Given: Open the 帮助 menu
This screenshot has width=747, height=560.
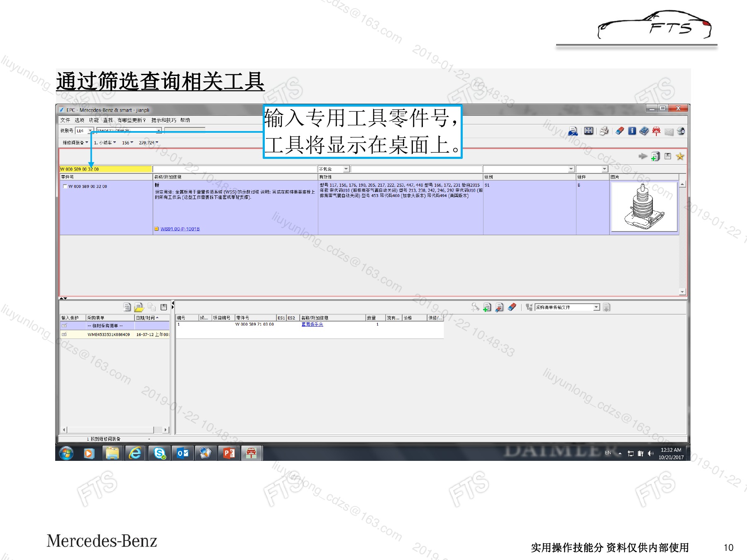Looking at the screenshot, I should point(185,120).
